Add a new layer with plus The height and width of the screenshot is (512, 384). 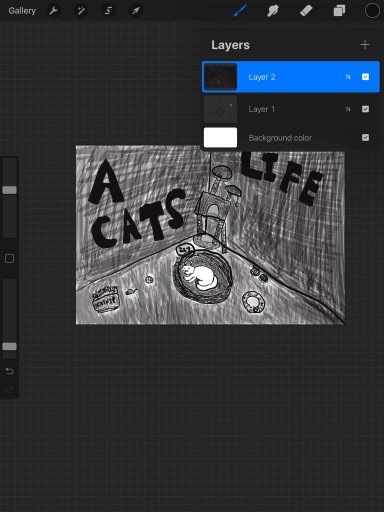(365, 45)
